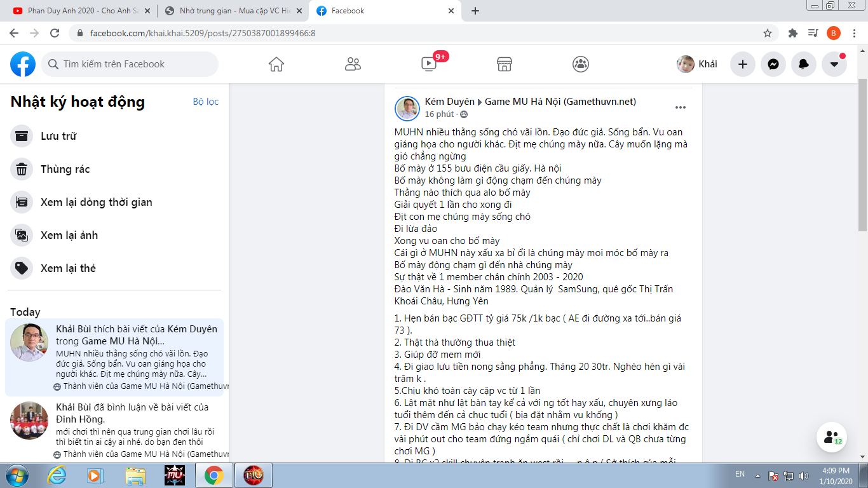
Task: Select Lưu trữ in activity log
Action: (58, 136)
